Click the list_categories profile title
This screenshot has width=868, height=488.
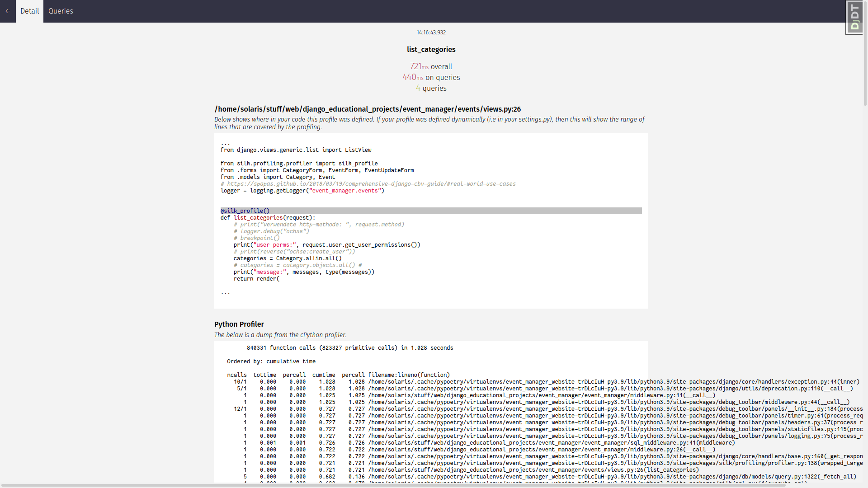431,49
